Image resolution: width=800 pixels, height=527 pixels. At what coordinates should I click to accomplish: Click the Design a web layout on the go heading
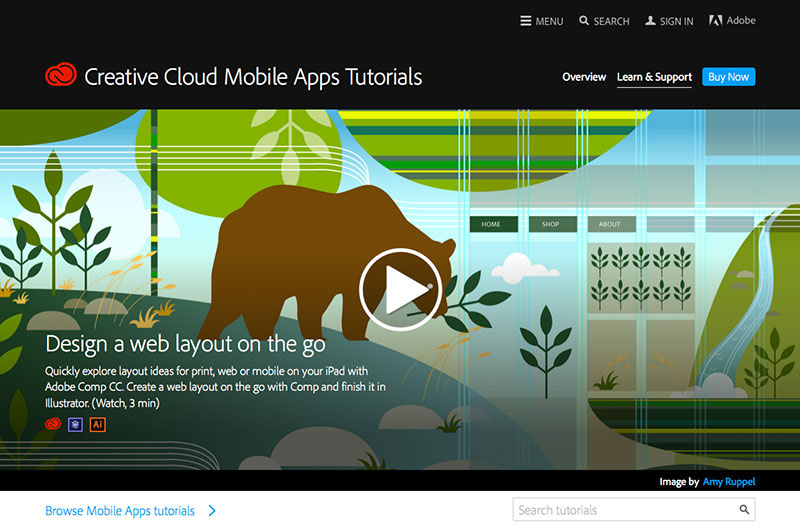tap(185, 344)
